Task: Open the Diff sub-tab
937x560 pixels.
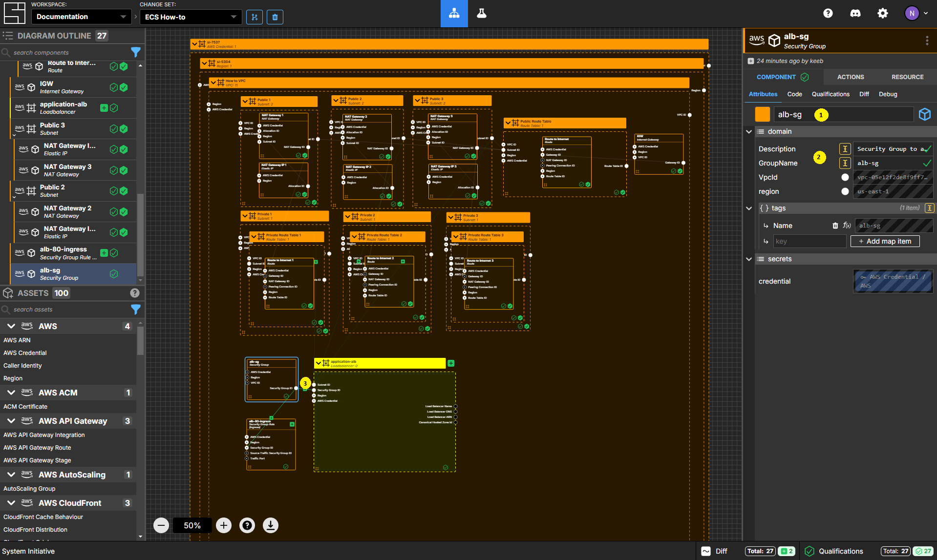Action: tap(864, 94)
